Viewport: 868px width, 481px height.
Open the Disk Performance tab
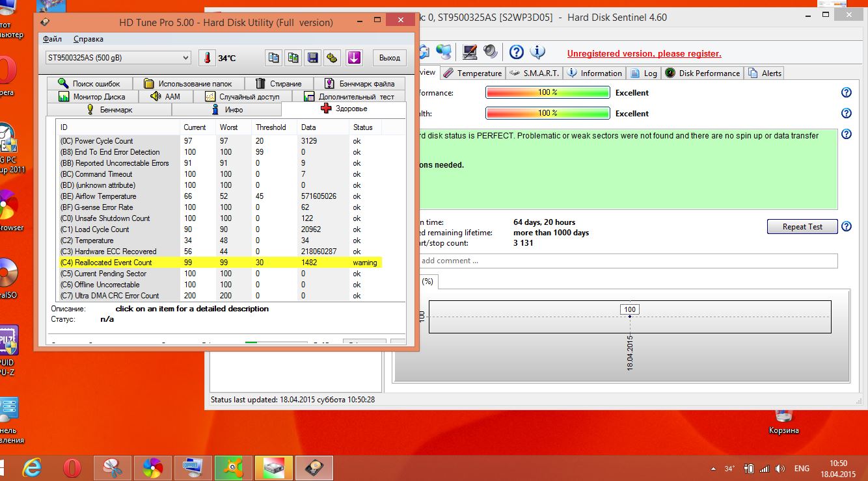coord(702,73)
